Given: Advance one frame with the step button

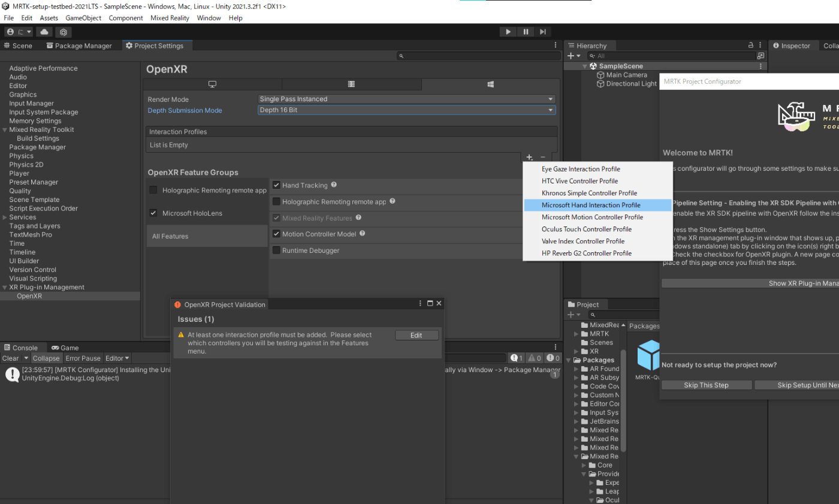Looking at the screenshot, I should coord(542,32).
